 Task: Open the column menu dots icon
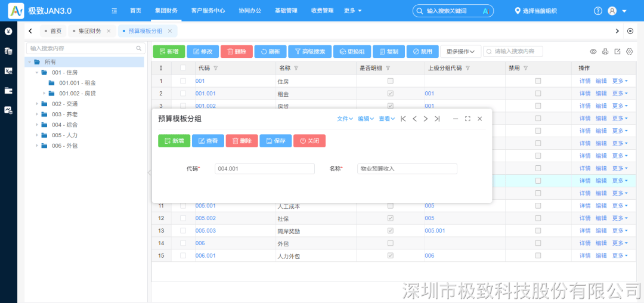click(x=161, y=68)
